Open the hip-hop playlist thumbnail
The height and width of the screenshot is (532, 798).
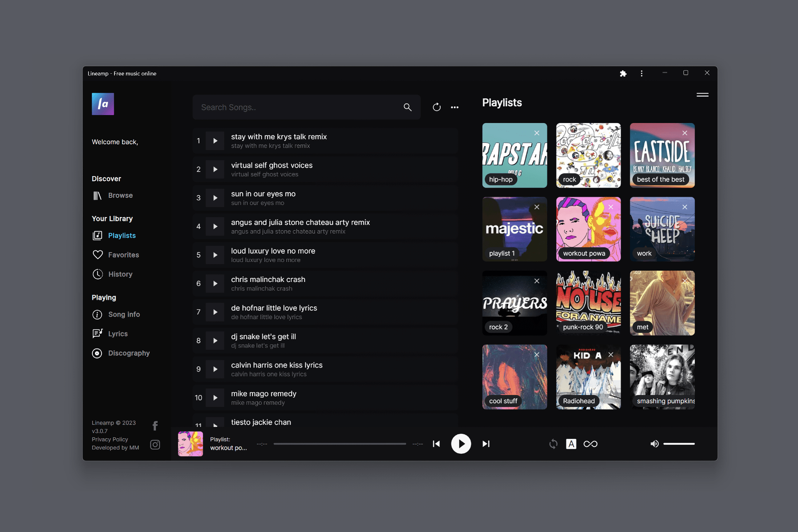pos(515,155)
